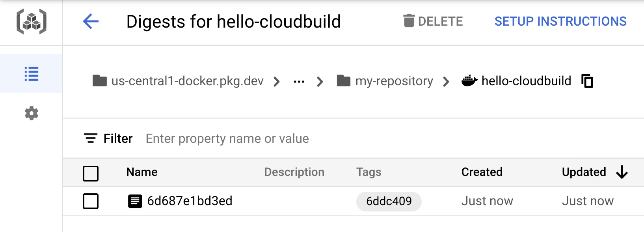Screen dimensions: 644x232
Task: Click the Docker whale icon beside hello-cloudbuild
Action: click(x=469, y=81)
